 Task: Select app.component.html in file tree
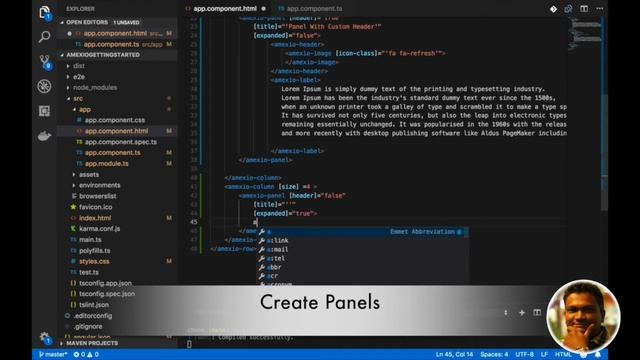[116, 131]
